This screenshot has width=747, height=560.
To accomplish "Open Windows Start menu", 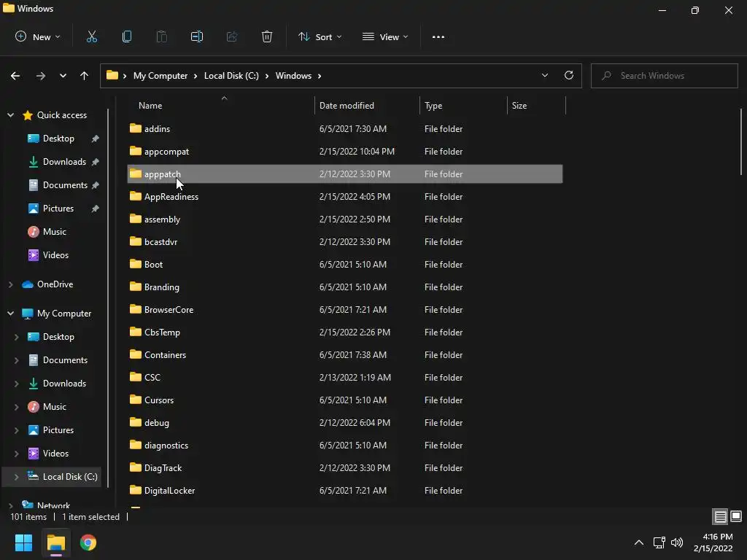I will 24,542.
